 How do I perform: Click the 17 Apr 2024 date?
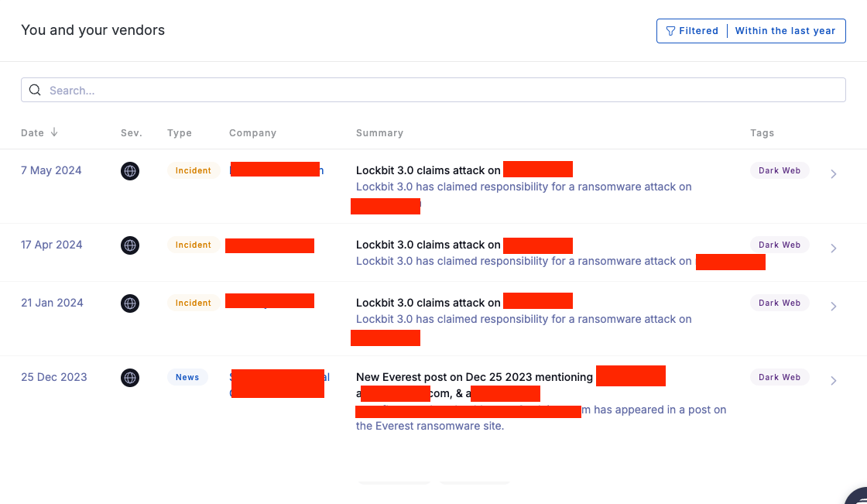tap(51, 245)
